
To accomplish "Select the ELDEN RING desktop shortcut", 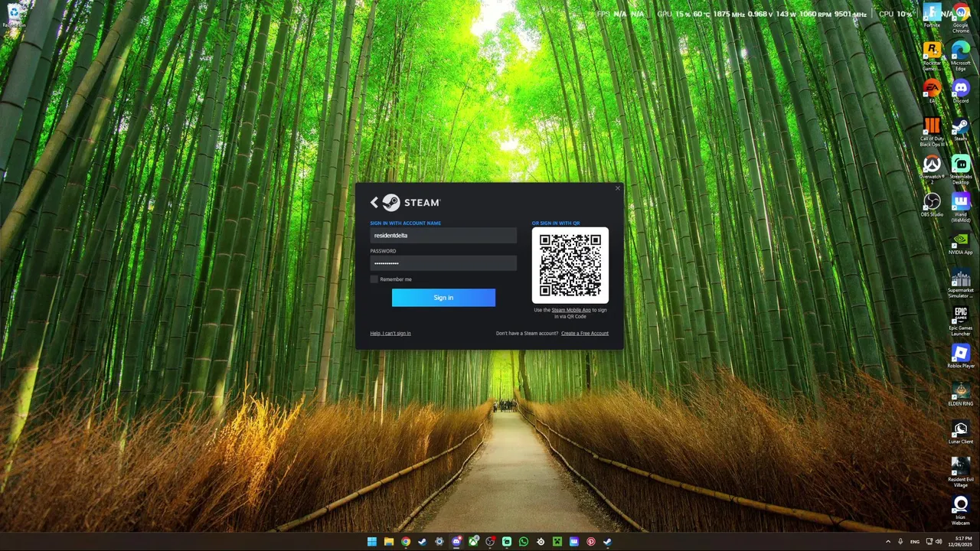I will point(960,395).
